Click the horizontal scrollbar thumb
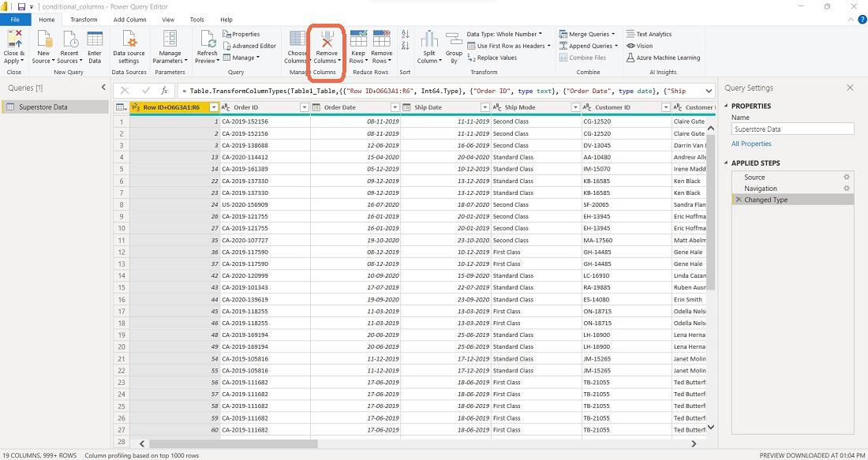This screenshot has height=460, width=868. click(x=233, y=444)
